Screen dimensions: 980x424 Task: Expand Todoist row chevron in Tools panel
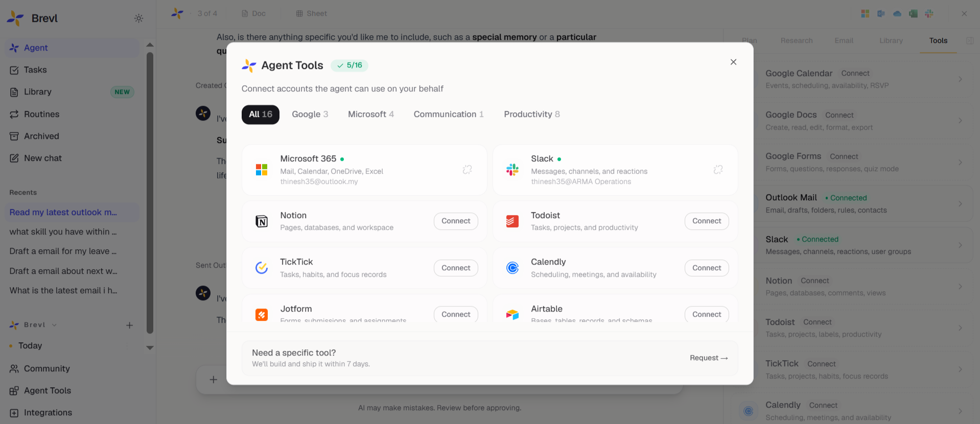(x=960, y=328)
